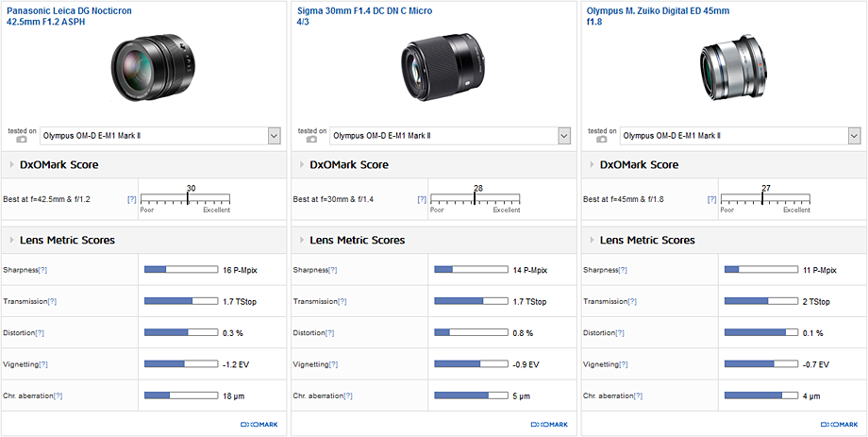Click Distortion [?] help in Panasonic panel

coord(40,333)
